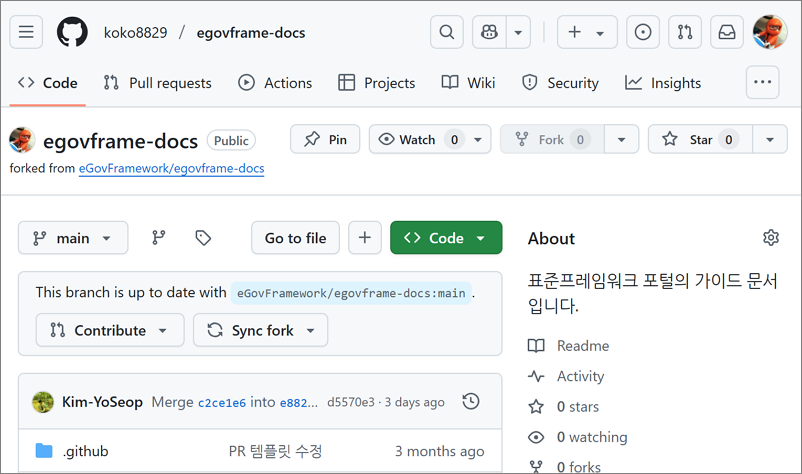802x474 pixels.
Task: Open the notifications inbox icon
Action: (727, 32)
